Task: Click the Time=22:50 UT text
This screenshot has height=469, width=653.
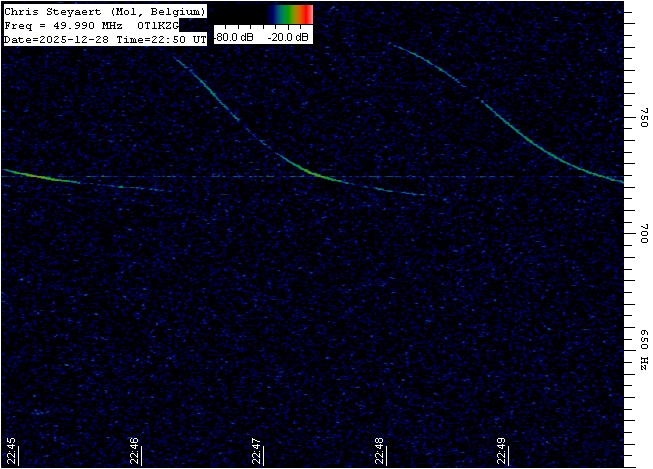Action: (158, 39)
